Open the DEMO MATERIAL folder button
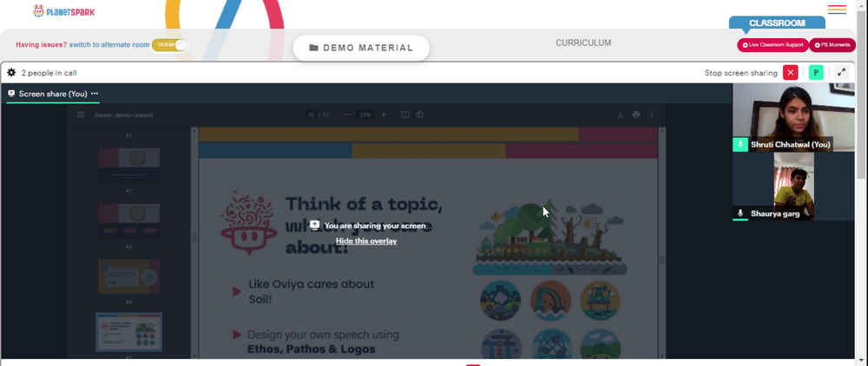 tap(361, 48)
